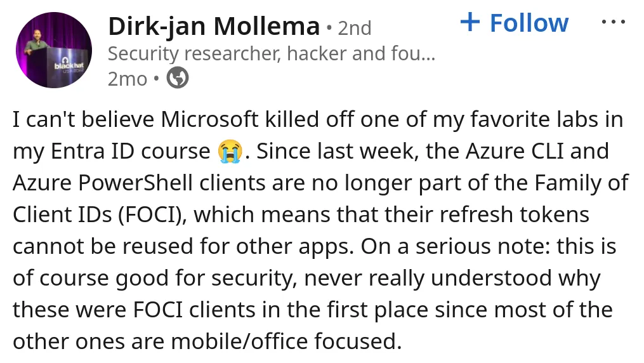Click the "good for security" phrase

point(192,279)
